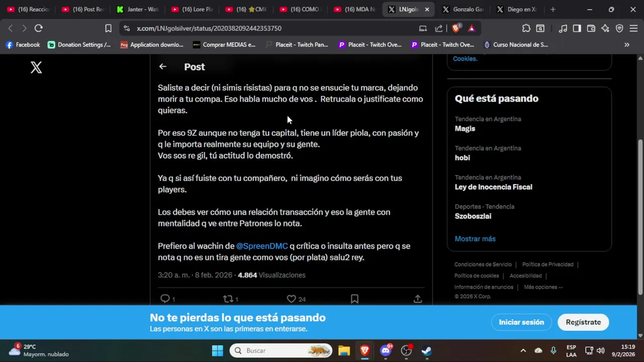Image resolution: width=644 pixels, height=362 pixels.
Task: Bookmark this page in address bar
Action: coord(108,28)
